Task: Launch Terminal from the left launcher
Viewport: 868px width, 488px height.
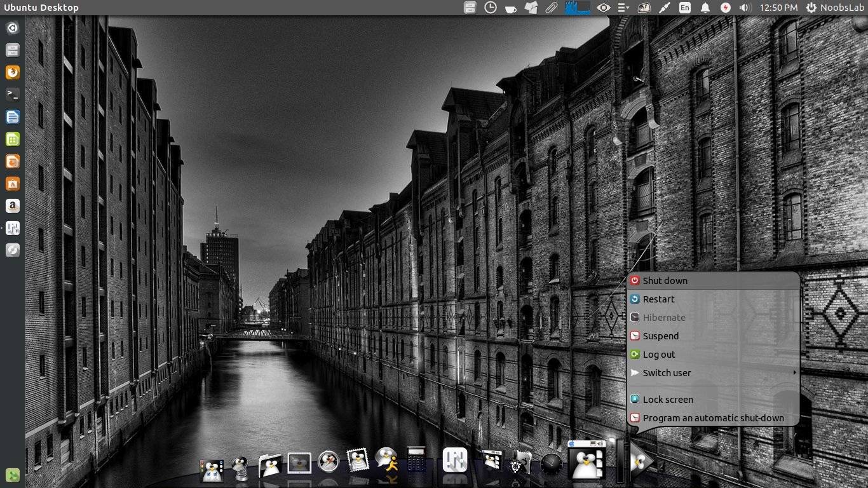Action: coord(13,95)
